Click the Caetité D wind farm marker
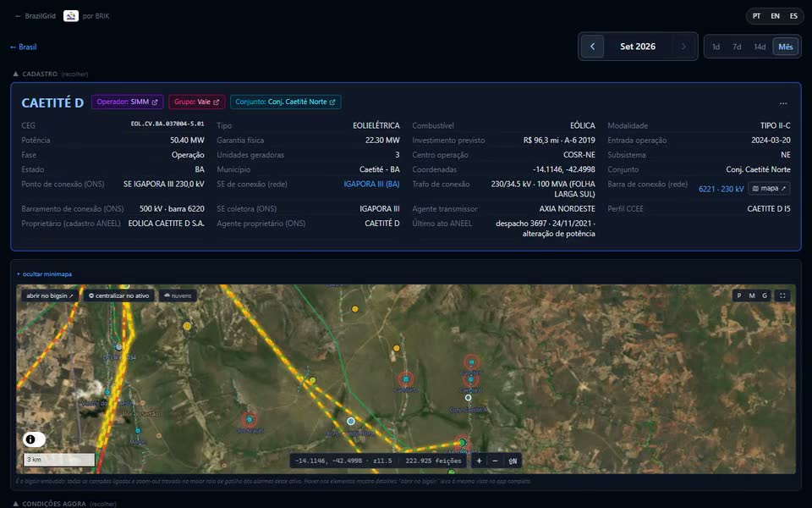This screenshot has width=812, height=508. tap(405, 379)
